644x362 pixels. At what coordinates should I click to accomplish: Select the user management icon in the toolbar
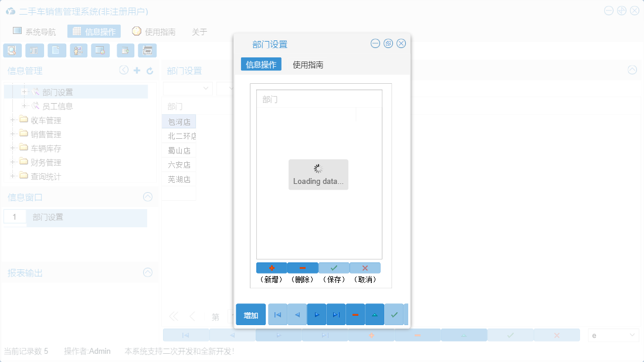tap(78, 50)
